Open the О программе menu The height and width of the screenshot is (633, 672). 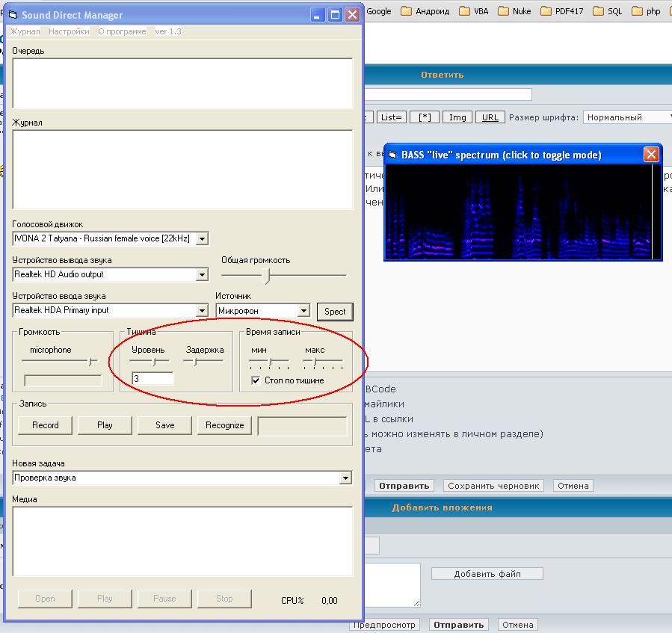tap(122, 31)
